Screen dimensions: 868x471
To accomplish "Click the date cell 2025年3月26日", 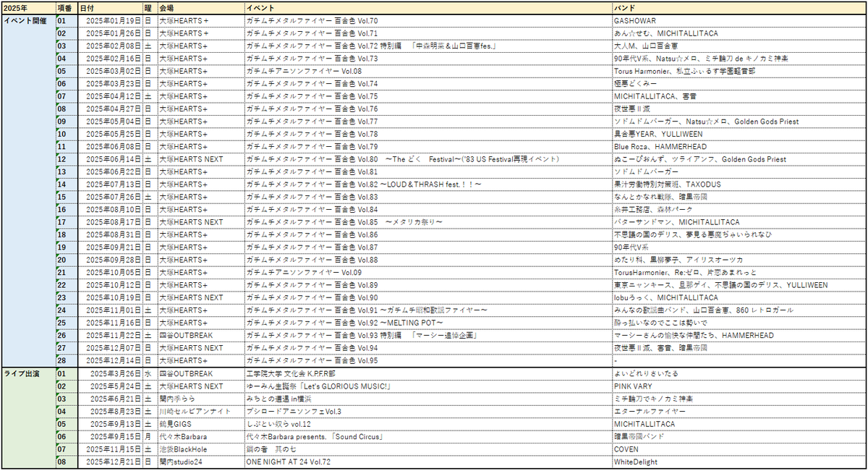I will click(110, 373).
